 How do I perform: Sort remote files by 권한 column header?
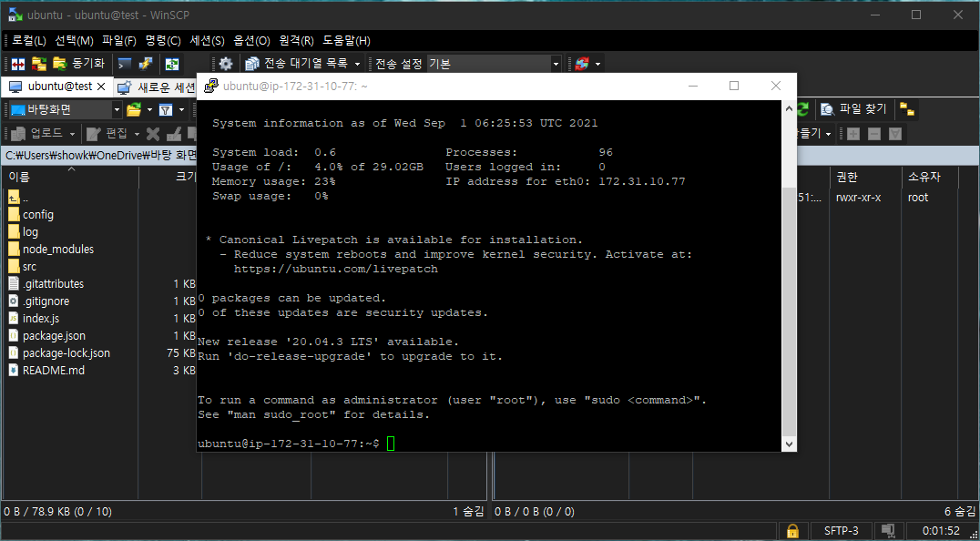[x=865, y=178]
